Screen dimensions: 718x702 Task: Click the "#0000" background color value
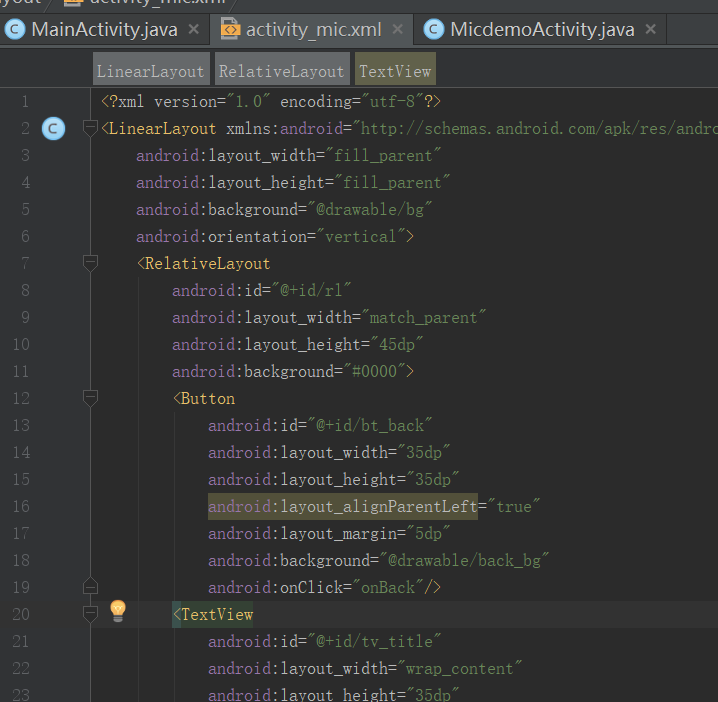click(x=374, y=371)
